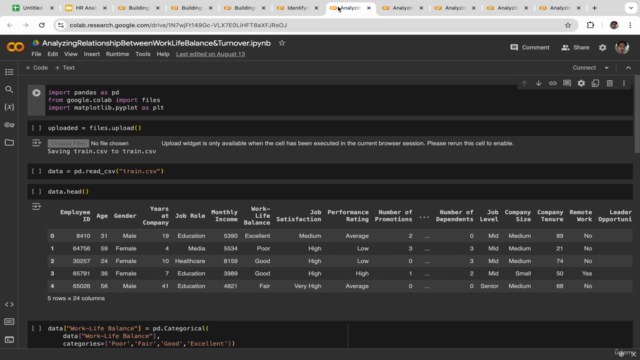This screenshot has width=640, height=360.
Task: Move cell up with arrow icon
Action: [524, 83]
